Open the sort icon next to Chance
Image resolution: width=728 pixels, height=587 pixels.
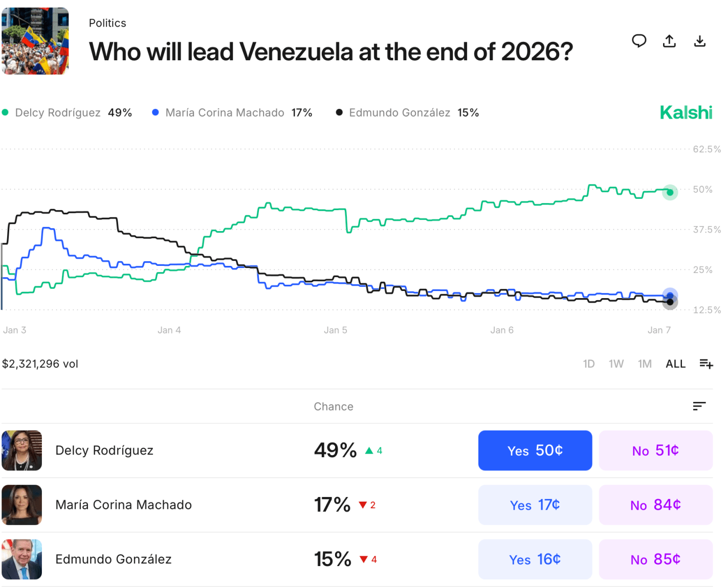coord(699,406)
